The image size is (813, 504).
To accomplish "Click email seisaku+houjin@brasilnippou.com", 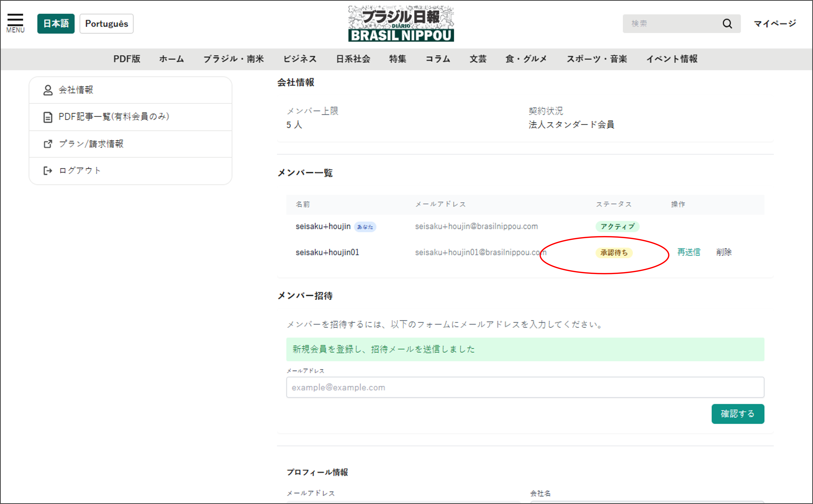I will tap(476, 227).
